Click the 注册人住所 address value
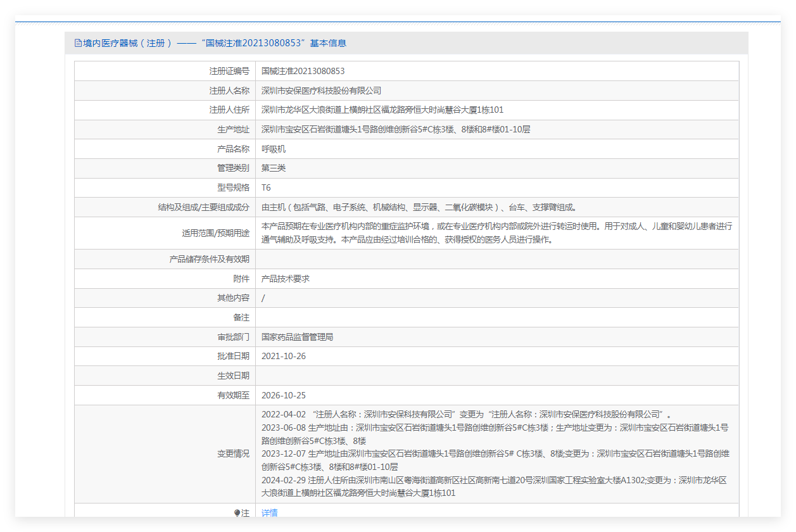Viewport: 796px width, 532px height. [382, 110]
